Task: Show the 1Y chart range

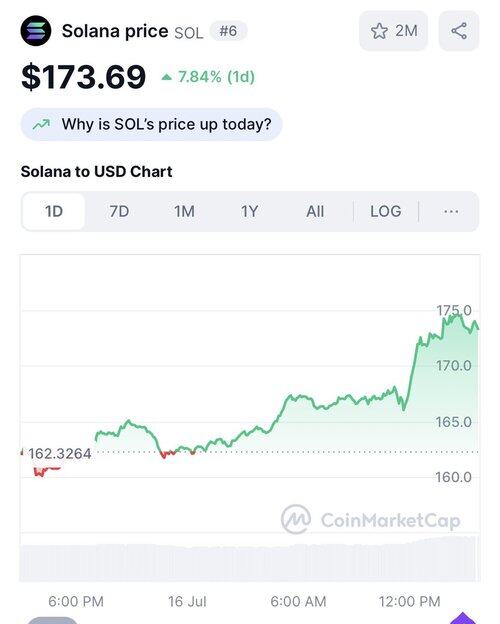Action: 250,211
